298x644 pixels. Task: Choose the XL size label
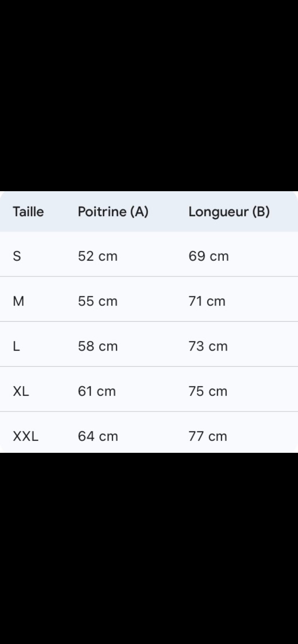click(21, 391)
